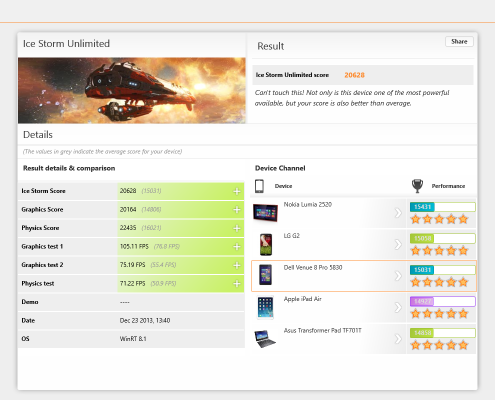Select the Nokia Lumia 2520 device thumbnail
The width and height of the screenshot is (495, 400).
click(x=265, y=213)
